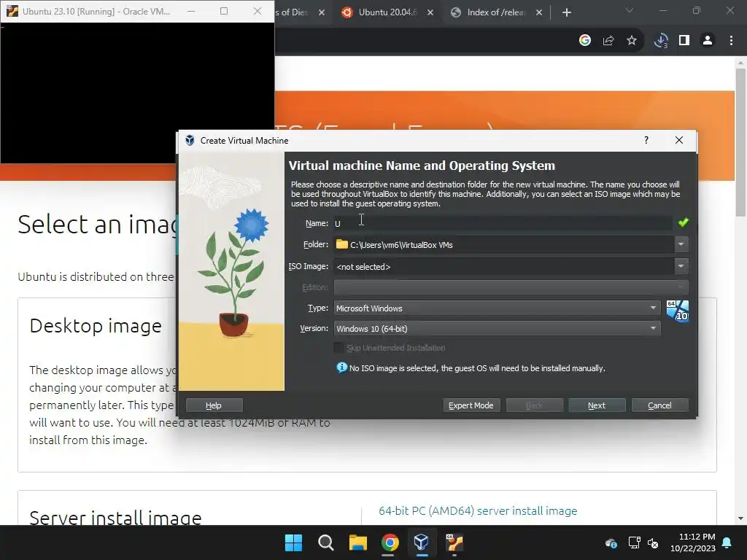Click the muted volume tray icon
Viewport: 747px width, 560px height.
click(653, 542)
